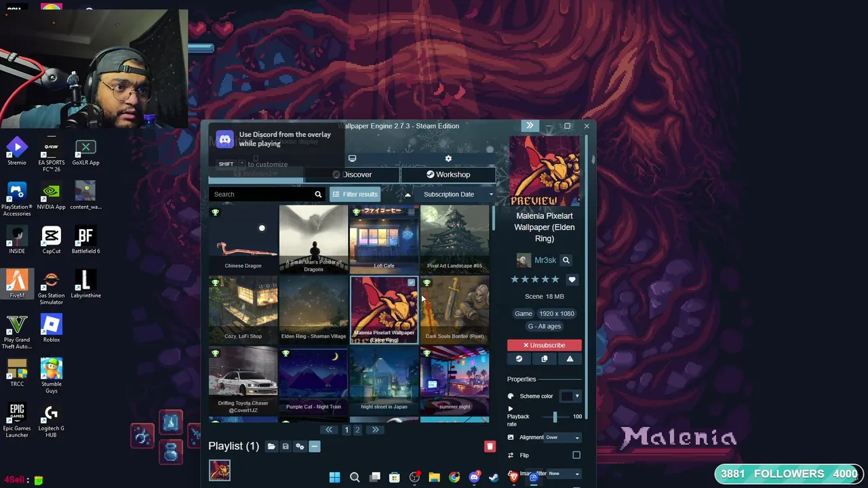Open the settings gear icon
This screenshot has height=488, width=868.
448,159
